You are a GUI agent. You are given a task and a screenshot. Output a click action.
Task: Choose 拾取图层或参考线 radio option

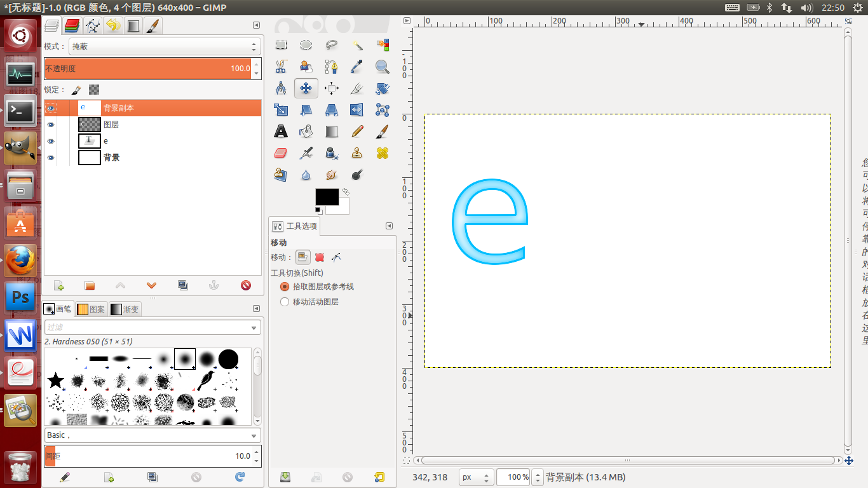[285, 287]
